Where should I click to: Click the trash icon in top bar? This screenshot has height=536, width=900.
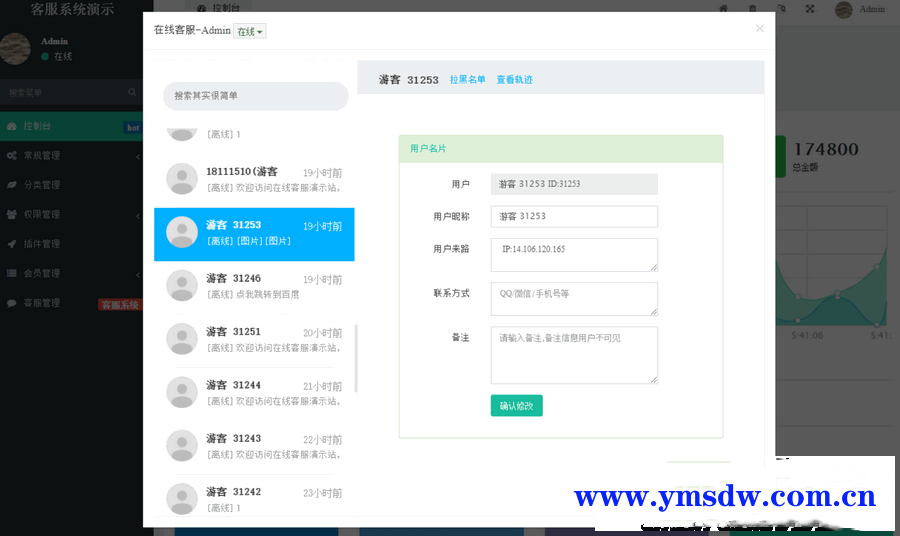tap(752, 9)
